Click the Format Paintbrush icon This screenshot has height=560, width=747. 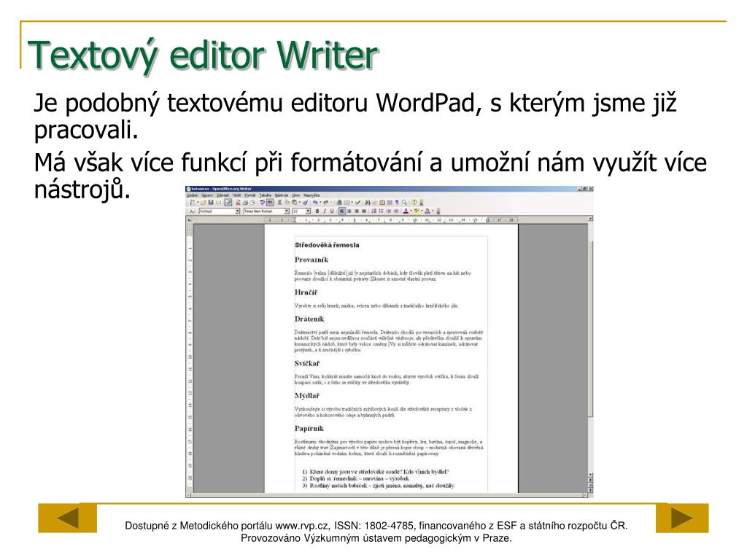(306, 202)
